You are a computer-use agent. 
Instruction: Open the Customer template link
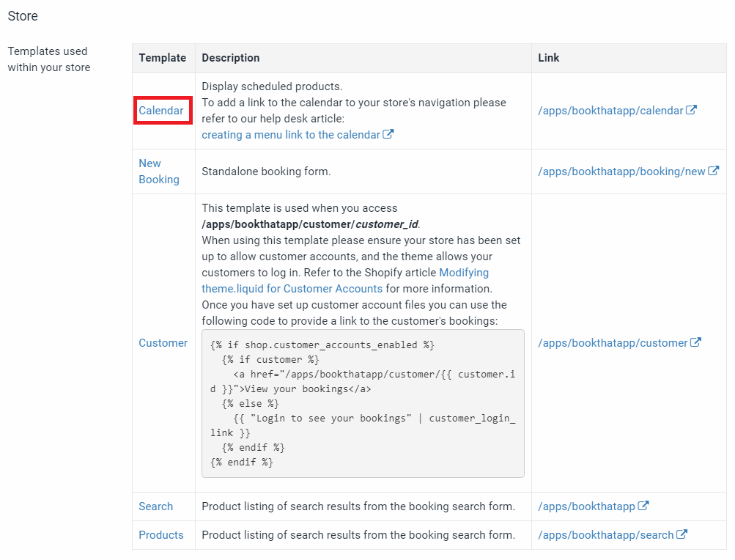point(163,343)
